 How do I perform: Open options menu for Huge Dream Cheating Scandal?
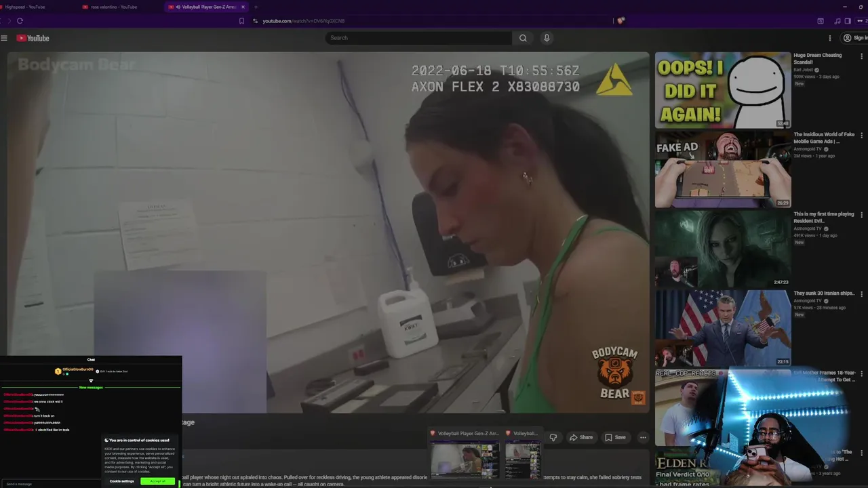click(862, 56)
